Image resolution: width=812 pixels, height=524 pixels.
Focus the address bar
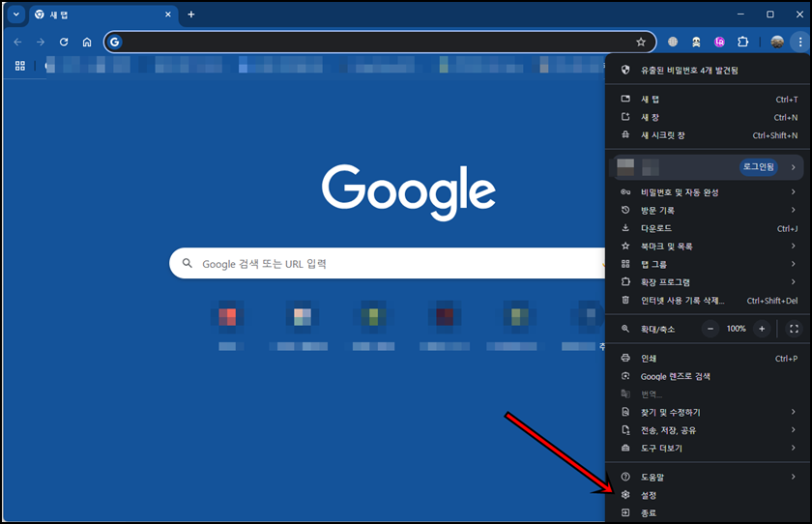[378, 42]
